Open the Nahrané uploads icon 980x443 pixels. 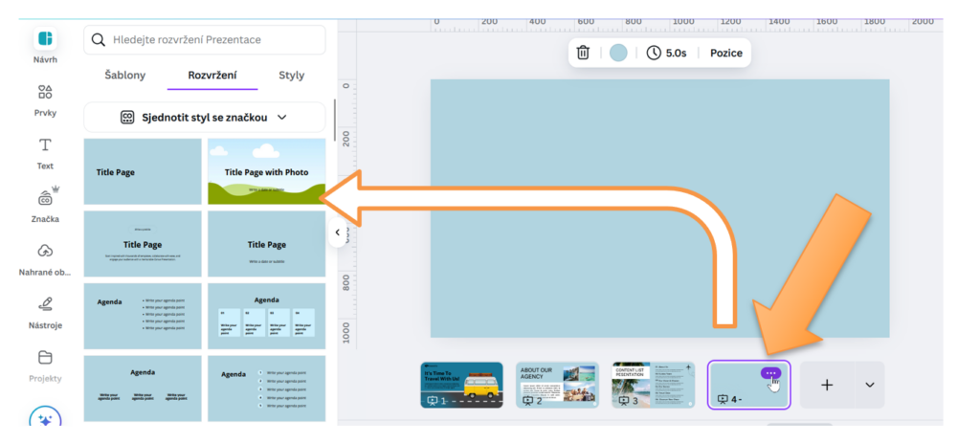45,252
